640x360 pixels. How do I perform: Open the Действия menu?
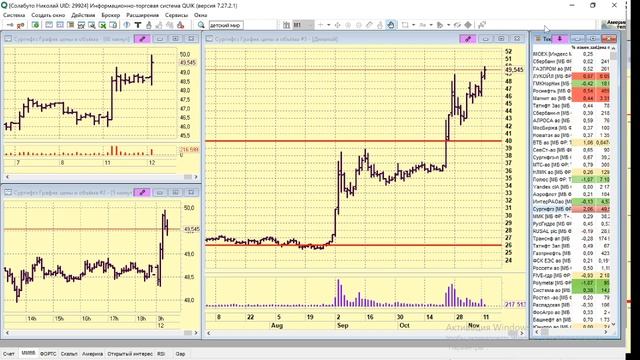point(83,15)
